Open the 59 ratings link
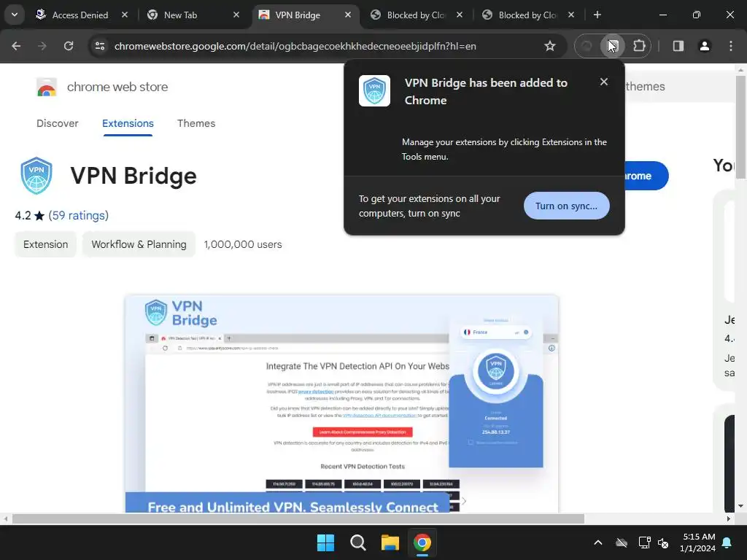Viewport: 747px width, 560px height. pos(79,216)
